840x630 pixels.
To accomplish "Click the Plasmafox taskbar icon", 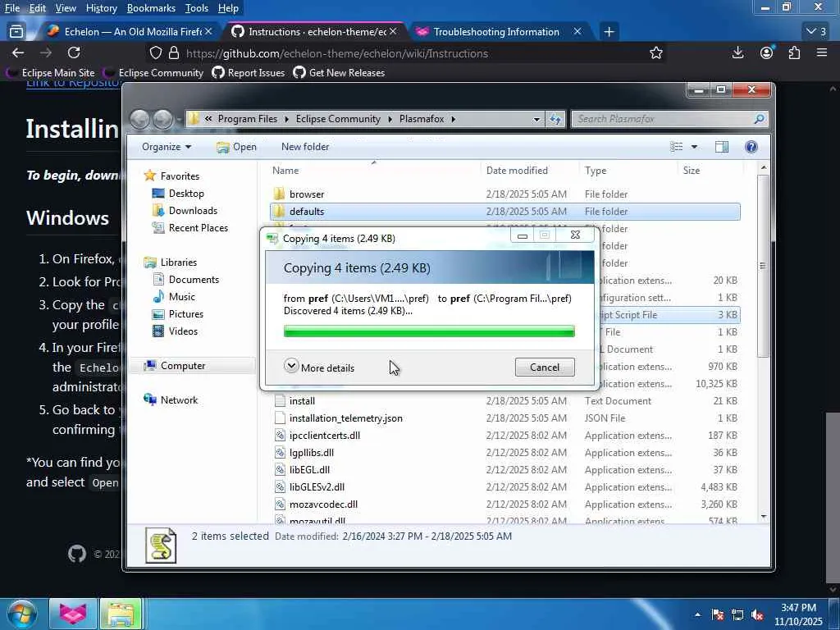I will coord(73,614).
